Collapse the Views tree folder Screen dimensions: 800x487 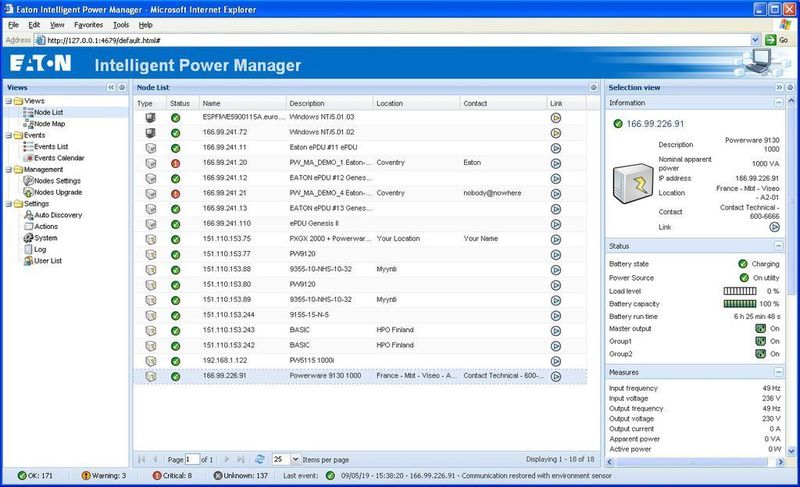pos(9,101)
